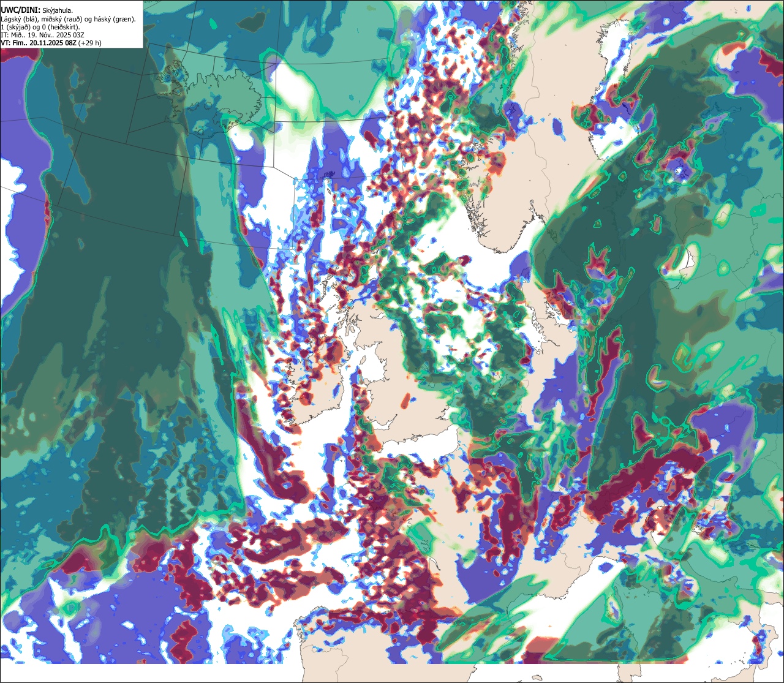Click the 'Lágský (blá)' legend text
This screenshot has width=784, height=683.
tap(18, 20)
